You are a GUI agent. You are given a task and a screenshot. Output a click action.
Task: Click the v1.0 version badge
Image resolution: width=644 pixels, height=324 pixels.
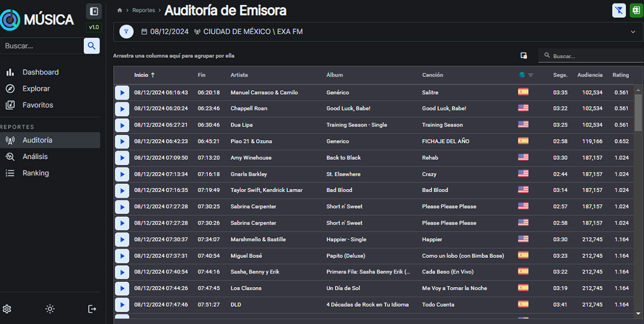(94, 27)
